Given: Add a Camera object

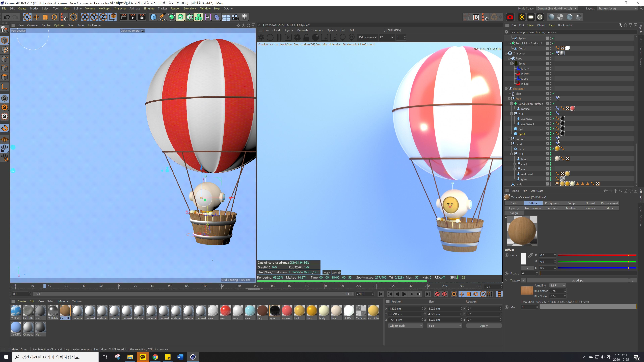Looking at the screenshot, I should coord(235,17).
